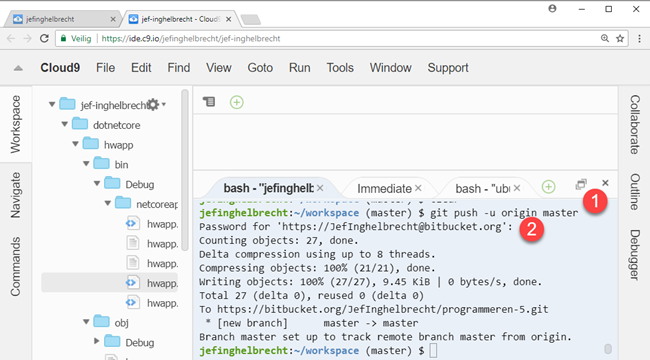Open the Edit menu
The image size is (650, 360).
(x=141, y=68)
